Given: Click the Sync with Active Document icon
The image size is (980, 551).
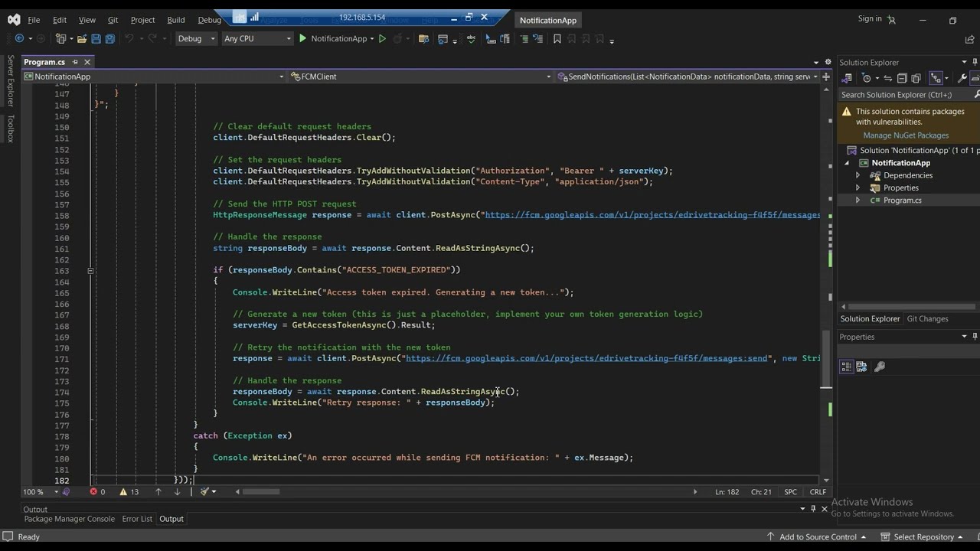Looking at the screenshot, I should click(x=888, y=78).
